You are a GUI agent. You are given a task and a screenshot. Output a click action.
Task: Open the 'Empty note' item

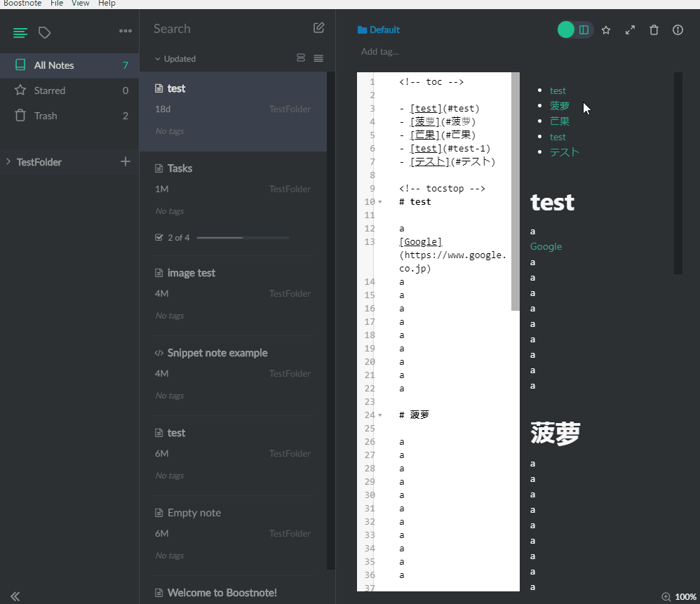[233, 535]
